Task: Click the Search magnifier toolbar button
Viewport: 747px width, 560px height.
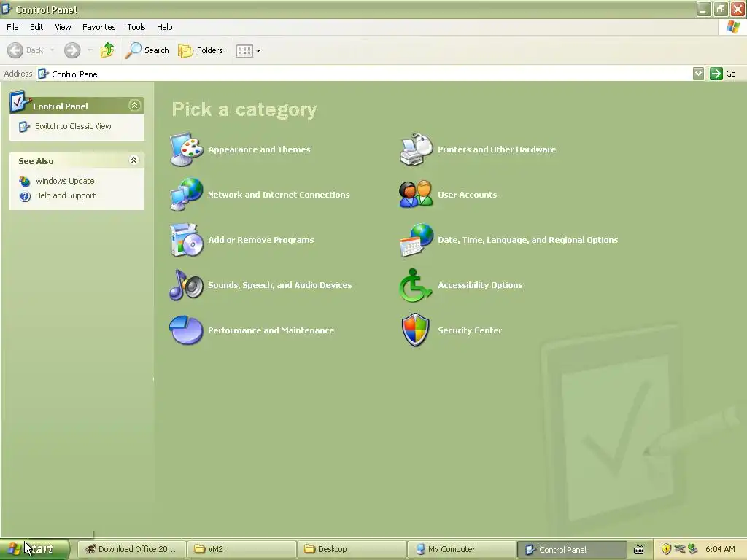Action: pos(147,50)
